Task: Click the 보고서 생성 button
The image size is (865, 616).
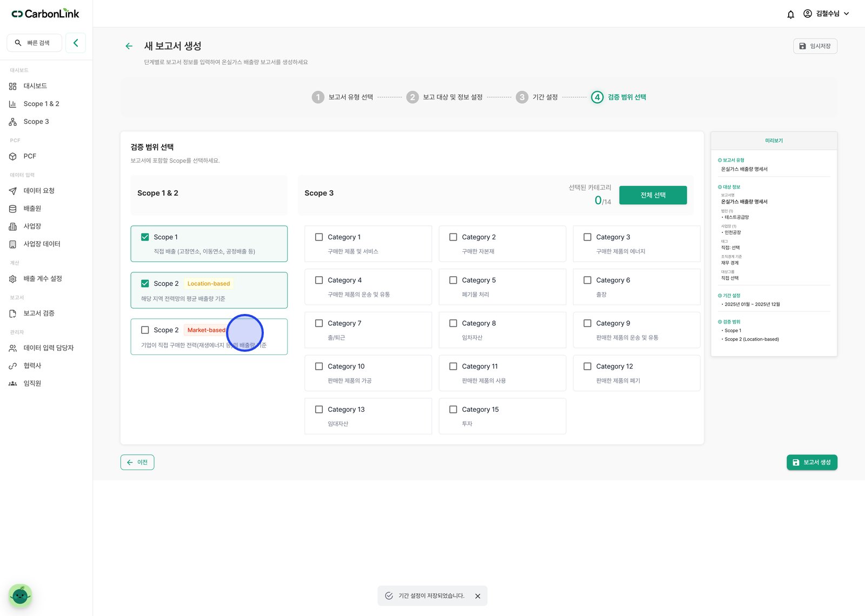Action: pyautogui.click(x=811, y=463)
